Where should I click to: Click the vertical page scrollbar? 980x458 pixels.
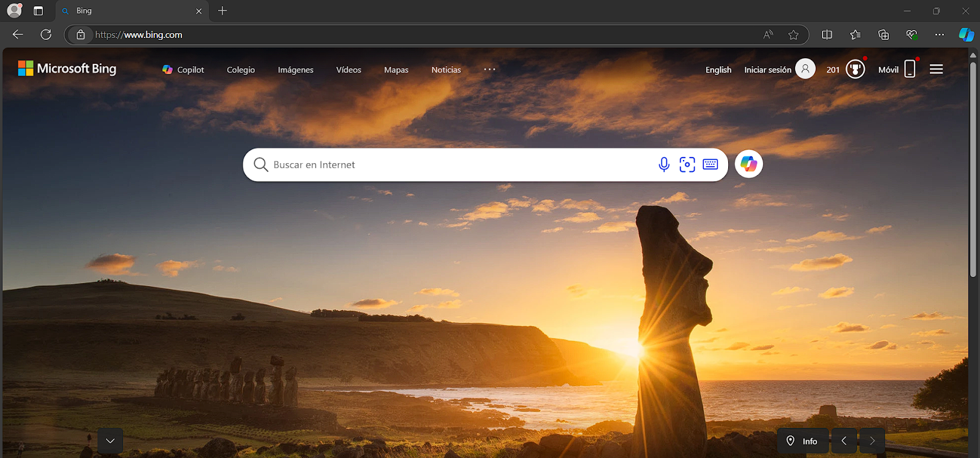[x=973, y=172]
